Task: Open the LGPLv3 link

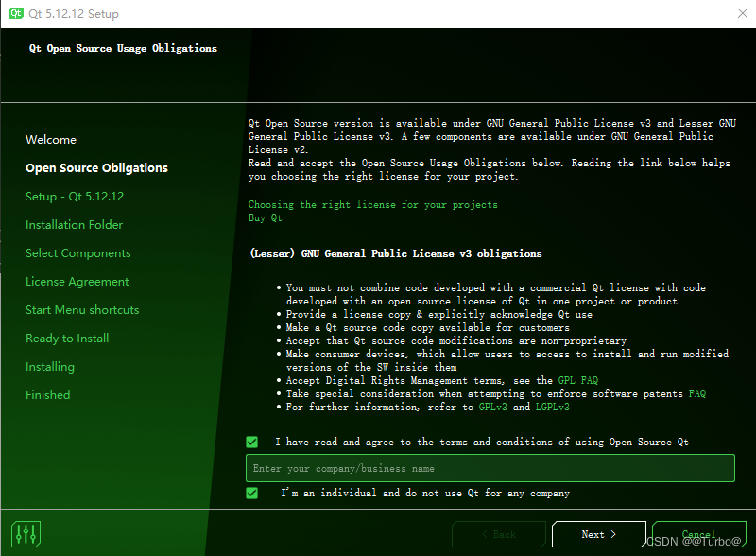Action: (x=552, y=408)
